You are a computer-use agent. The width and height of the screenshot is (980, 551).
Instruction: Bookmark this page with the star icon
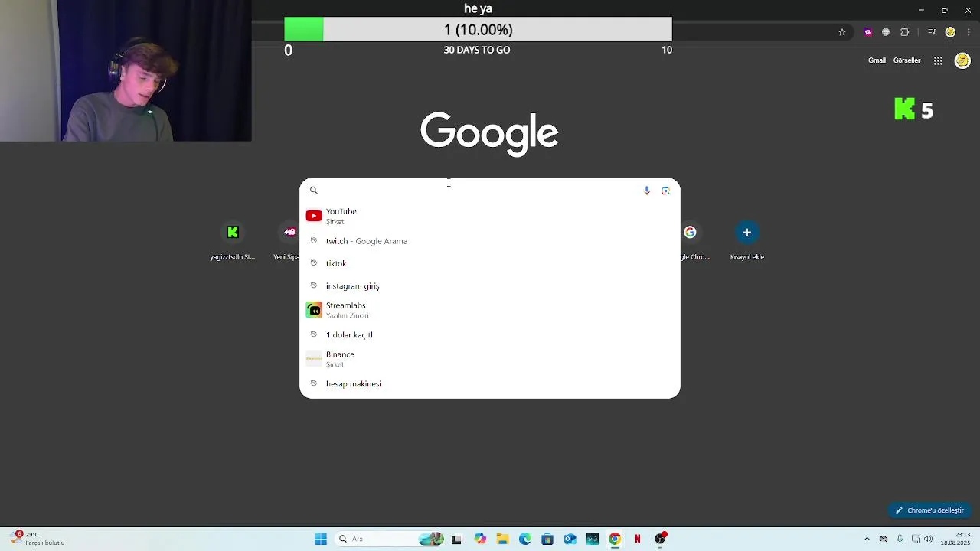[x=842, y=32]
